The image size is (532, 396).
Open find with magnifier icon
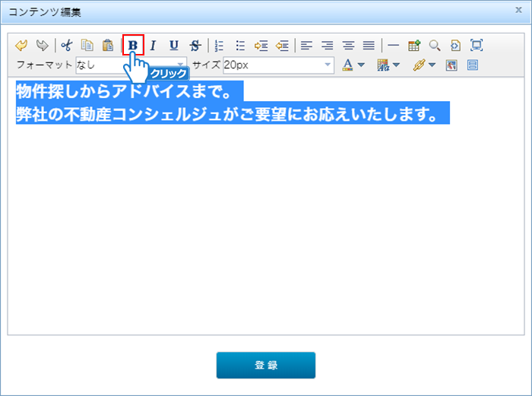tap(435, 46)
